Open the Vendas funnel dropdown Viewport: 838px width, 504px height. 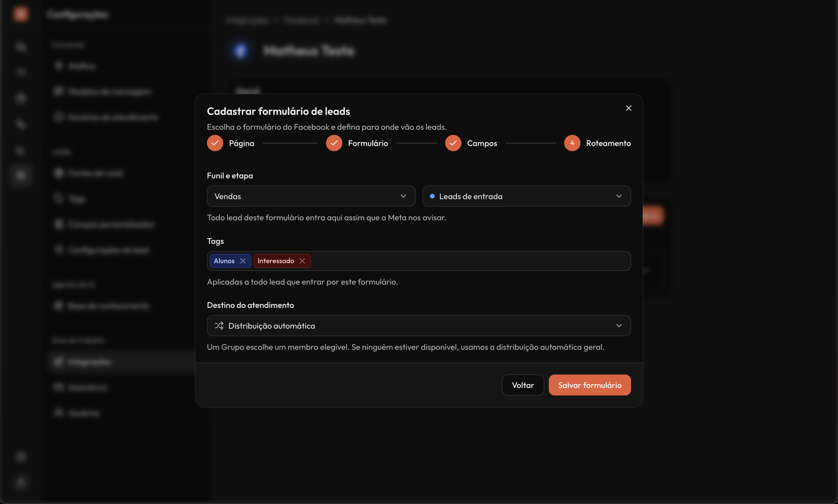311,196
